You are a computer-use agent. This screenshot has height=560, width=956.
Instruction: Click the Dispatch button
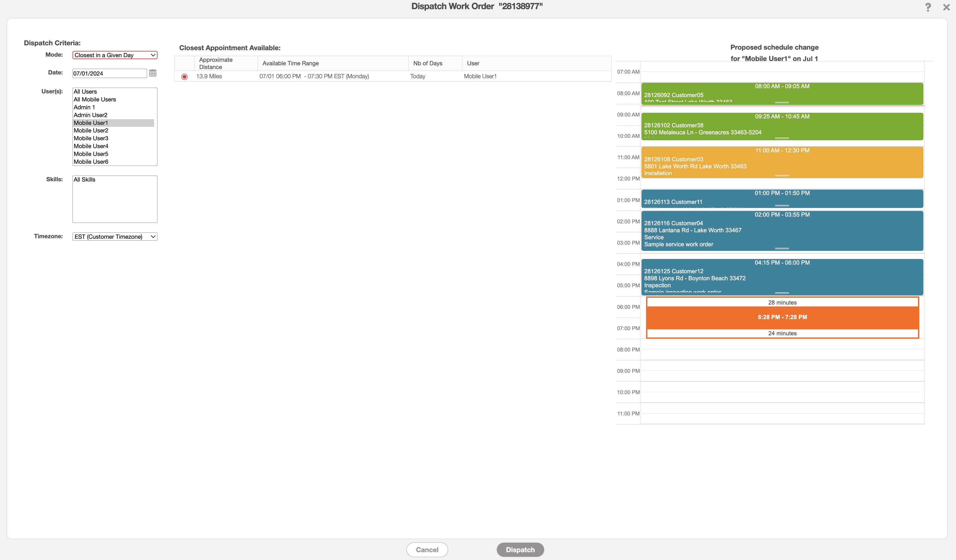click(x=520, y=550)
